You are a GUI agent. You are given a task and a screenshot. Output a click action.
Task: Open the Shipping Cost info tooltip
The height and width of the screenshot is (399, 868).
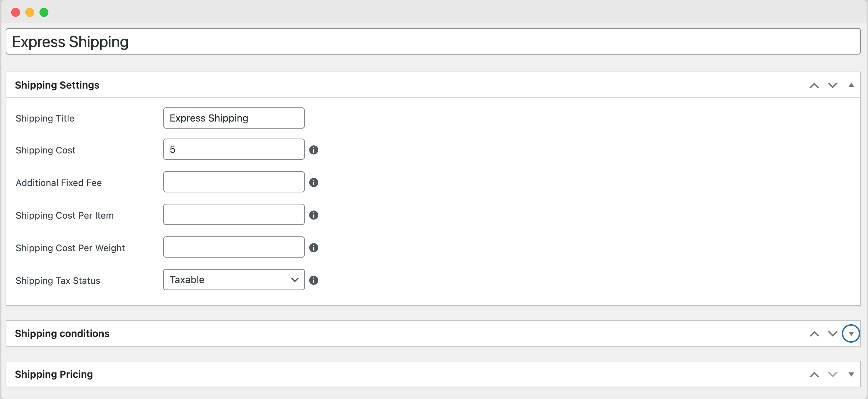point(314,150)
